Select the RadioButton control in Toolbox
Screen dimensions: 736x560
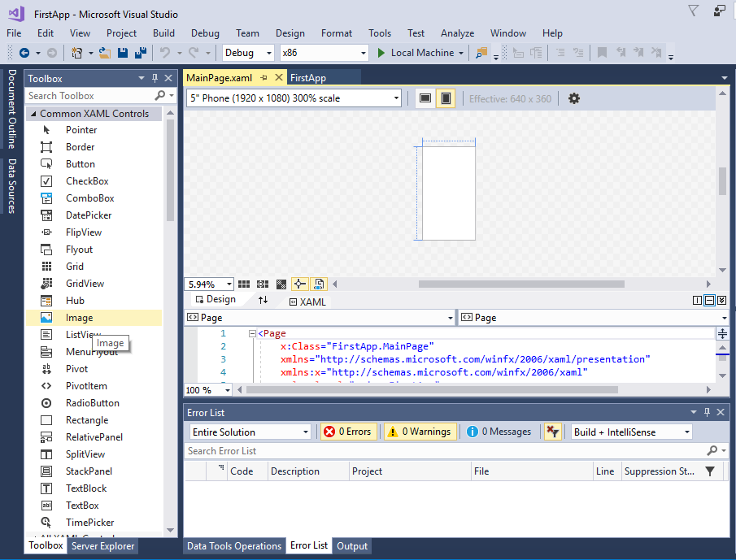pyautogui.click(x=94, y=403)
